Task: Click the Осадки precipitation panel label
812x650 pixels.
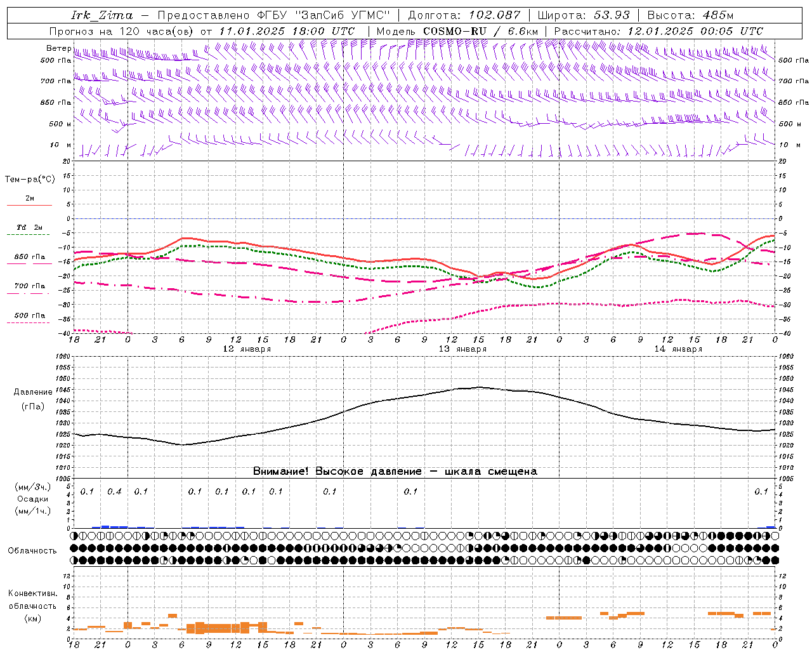Action: point(33,499)
